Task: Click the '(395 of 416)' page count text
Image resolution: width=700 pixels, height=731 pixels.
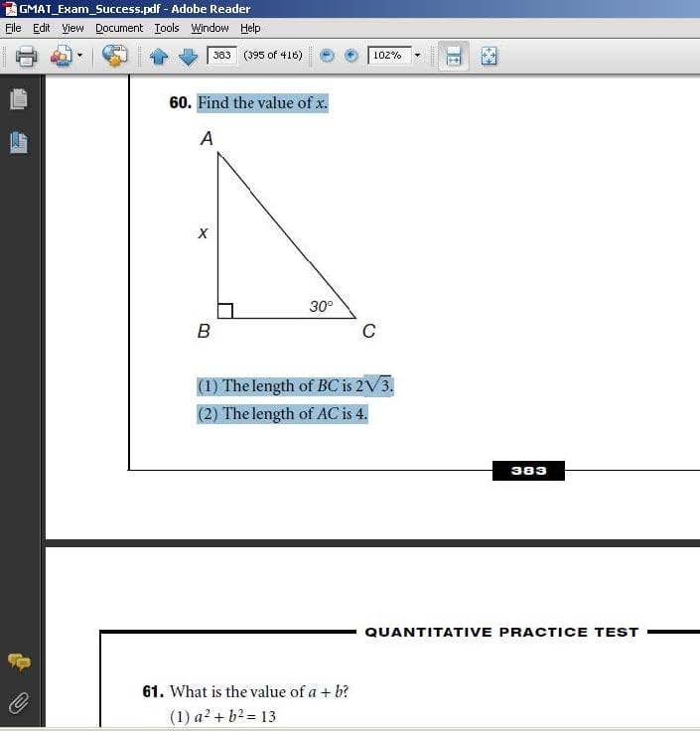Action: click(x=273, y=55)
